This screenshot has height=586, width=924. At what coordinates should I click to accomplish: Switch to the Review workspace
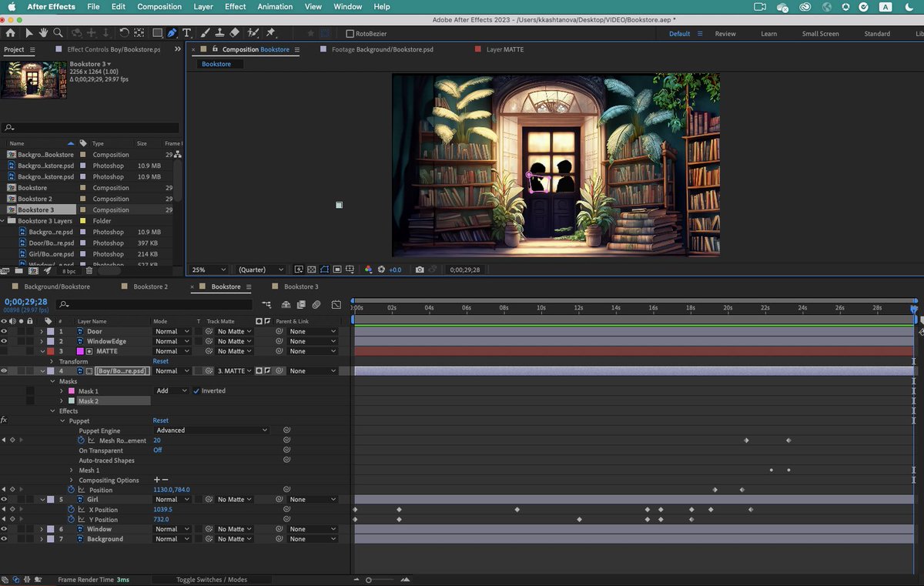(x=725, y=34)
